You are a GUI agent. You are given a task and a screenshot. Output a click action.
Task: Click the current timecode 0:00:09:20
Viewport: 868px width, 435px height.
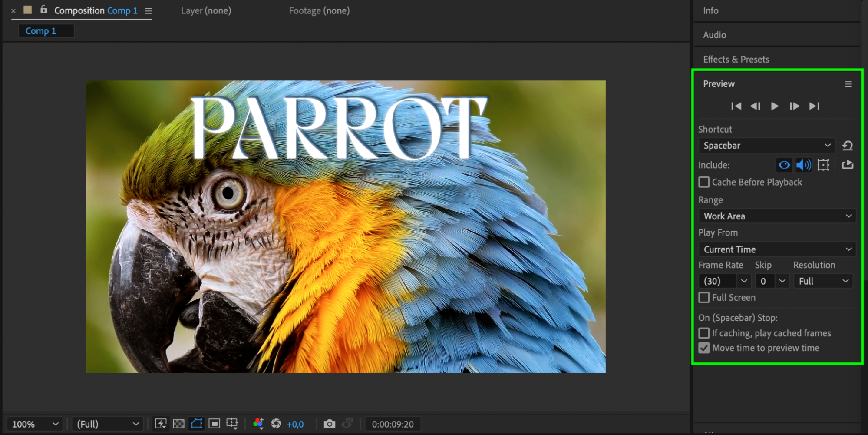pos(393,424)
